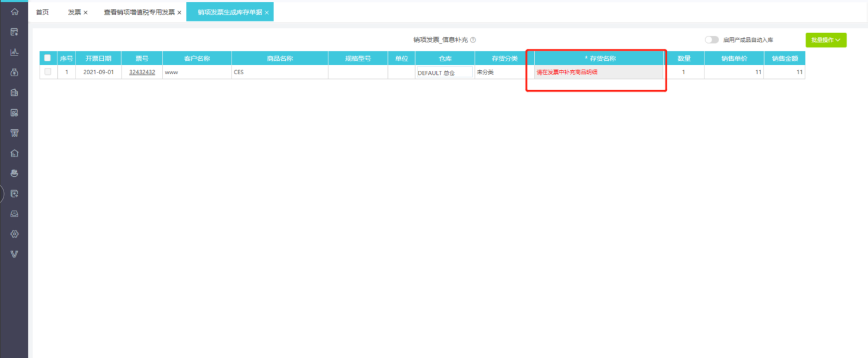Expand the 批量操作 dropdown button

pos(825,40)
